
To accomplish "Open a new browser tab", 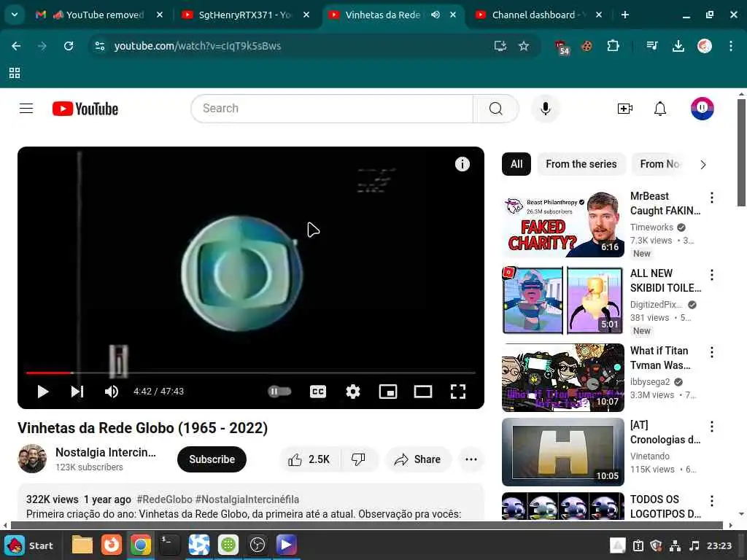I will (625, 15).
